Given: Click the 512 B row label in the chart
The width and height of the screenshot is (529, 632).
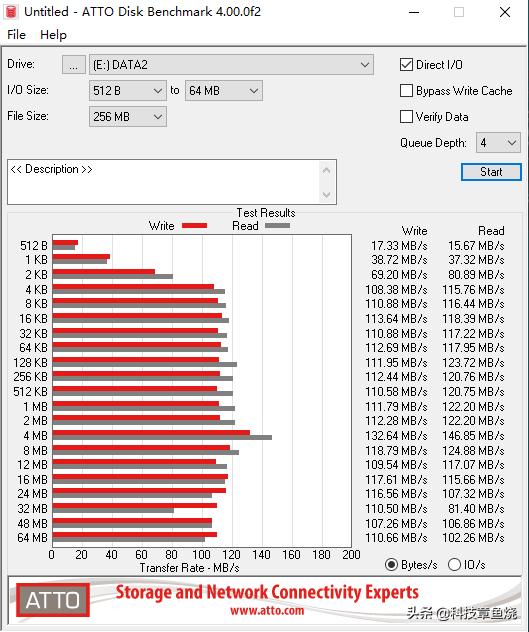Looking at the screenshot, I should 34,246.
